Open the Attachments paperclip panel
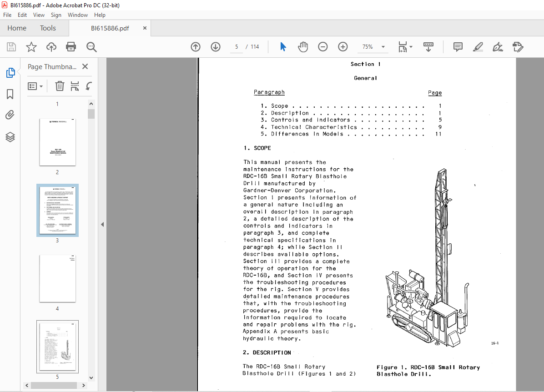This screenshot has height=392, width=544. [x=10, y=115]
